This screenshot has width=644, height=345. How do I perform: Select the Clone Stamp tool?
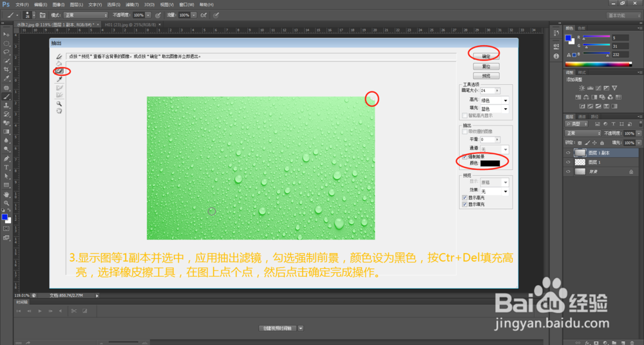(x=6, y=106)
